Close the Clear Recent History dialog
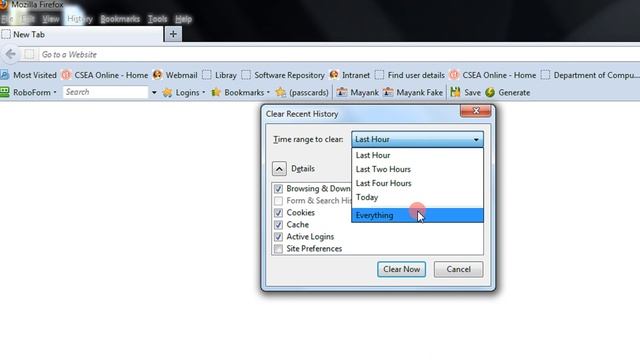 point(476,111)
